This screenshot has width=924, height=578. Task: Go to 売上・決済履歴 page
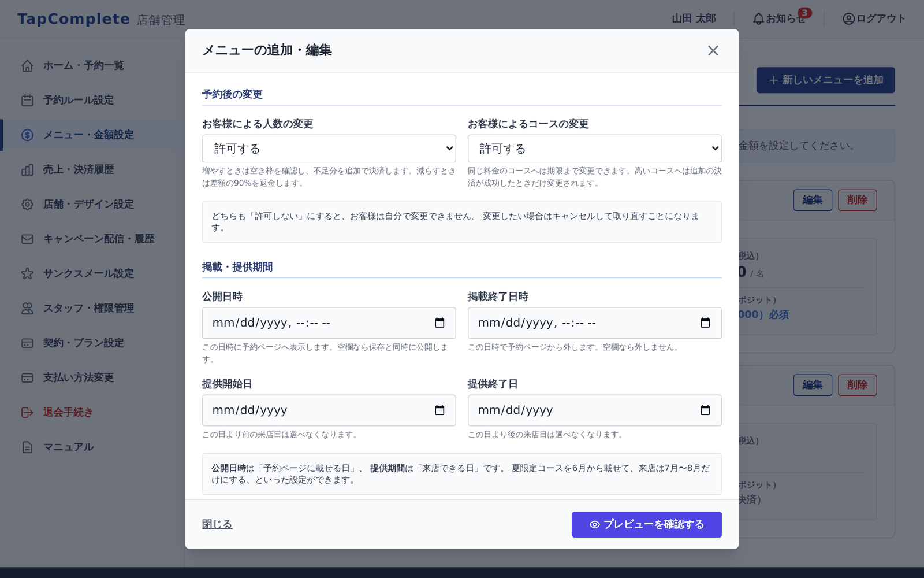pyautogui.click(x=92, y=170)
